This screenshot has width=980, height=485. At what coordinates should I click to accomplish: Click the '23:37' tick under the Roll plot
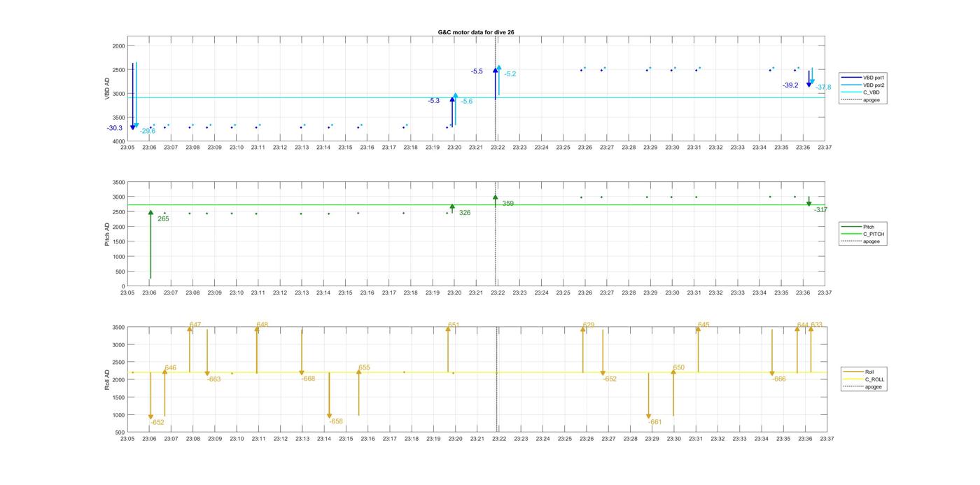[x=827, y=439]
